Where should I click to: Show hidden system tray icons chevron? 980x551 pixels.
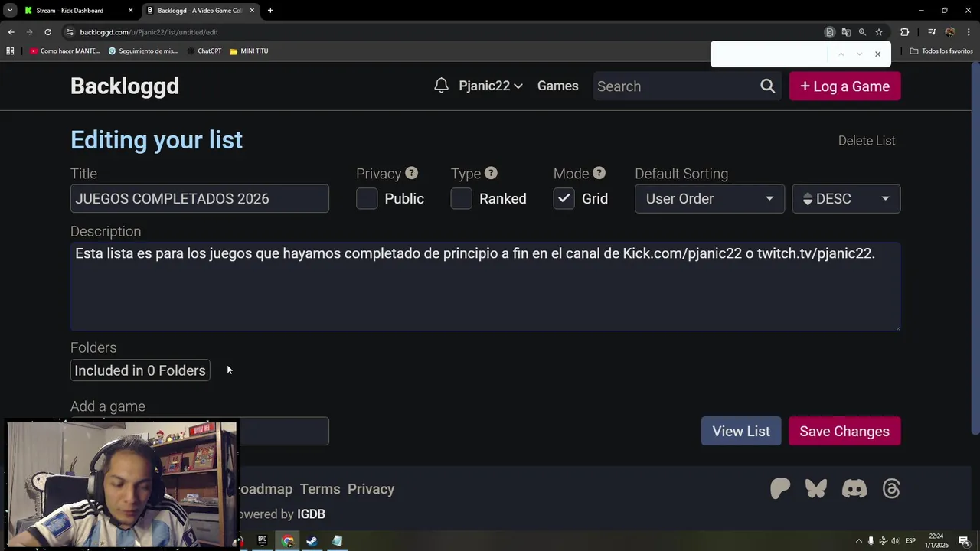(858, 541)
